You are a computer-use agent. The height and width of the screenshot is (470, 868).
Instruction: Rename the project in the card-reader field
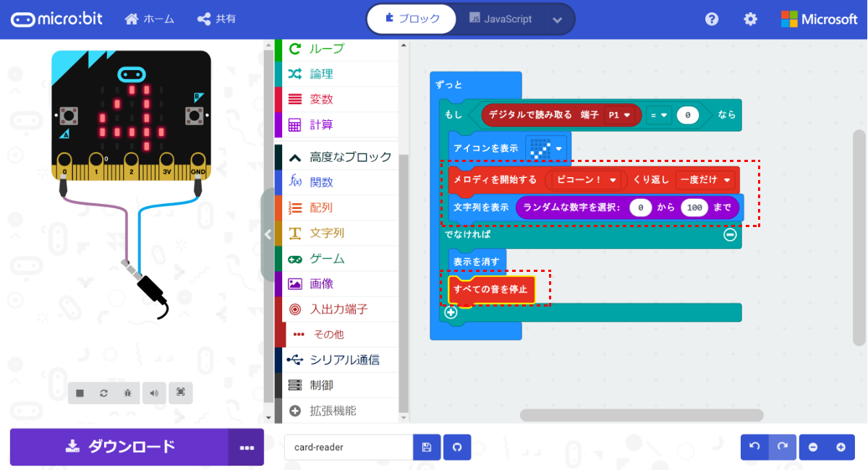(x=347, y=447)
